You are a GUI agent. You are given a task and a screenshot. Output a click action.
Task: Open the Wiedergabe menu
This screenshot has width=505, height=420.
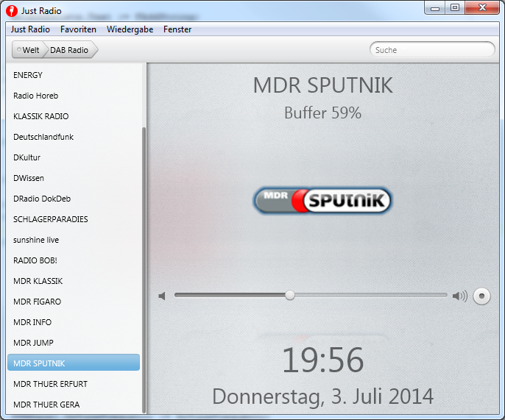pos(130,29)
